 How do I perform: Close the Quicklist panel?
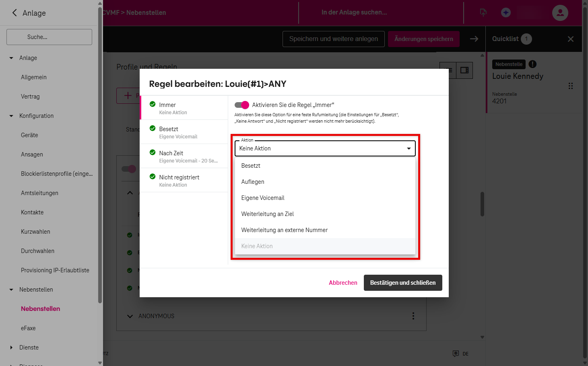[x=570, y=39]
